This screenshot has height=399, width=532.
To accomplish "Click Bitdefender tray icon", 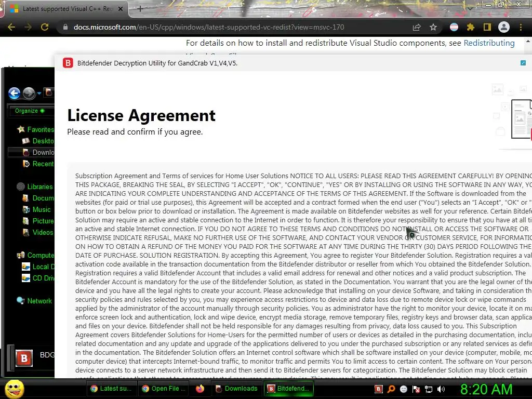I will tap(378, 389).
